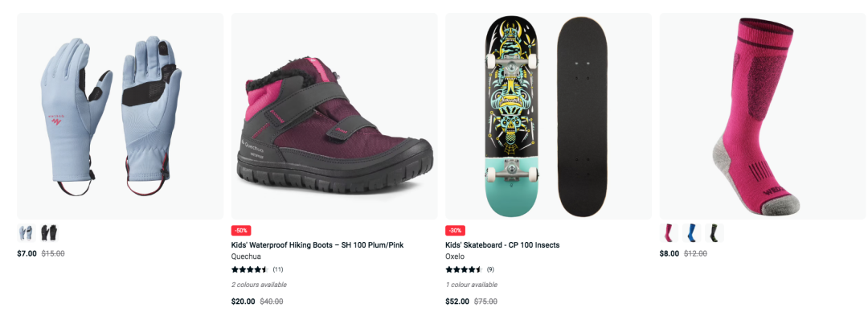Open the light blue gloves product image
This screenshot has height=316, width=868.
pyautogui.click(x=120, y=117)
